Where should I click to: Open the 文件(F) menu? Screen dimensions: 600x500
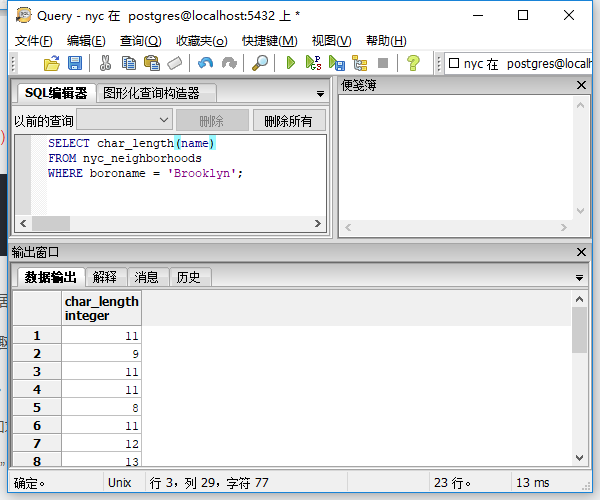33,41
